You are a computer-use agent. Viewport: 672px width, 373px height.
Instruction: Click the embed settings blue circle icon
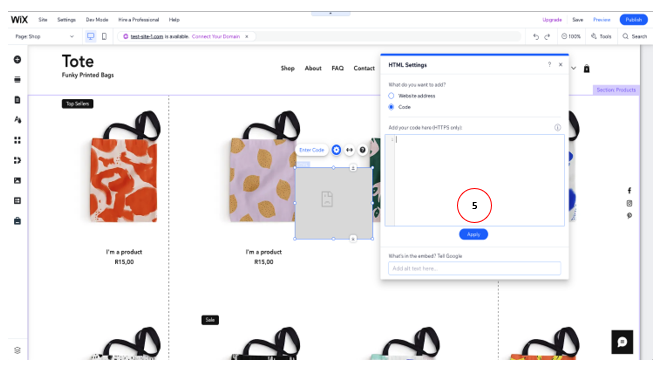(336, 150)
